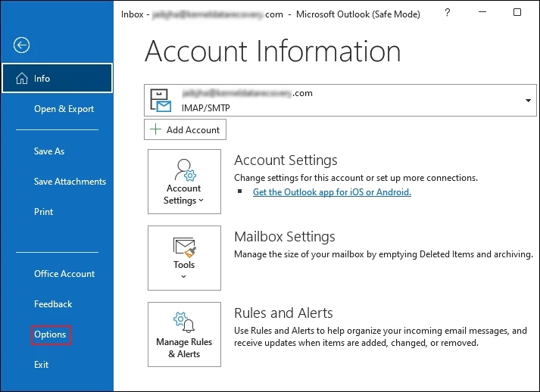
Task: Click the Rules and Alerts heading text
Action: (x=283, y=313)
